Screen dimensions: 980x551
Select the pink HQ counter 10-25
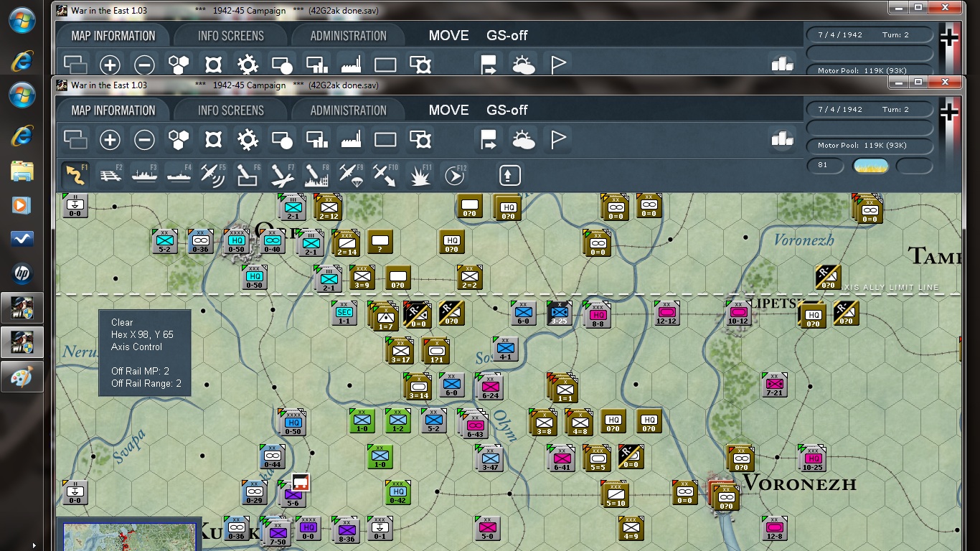click(812, 458)
